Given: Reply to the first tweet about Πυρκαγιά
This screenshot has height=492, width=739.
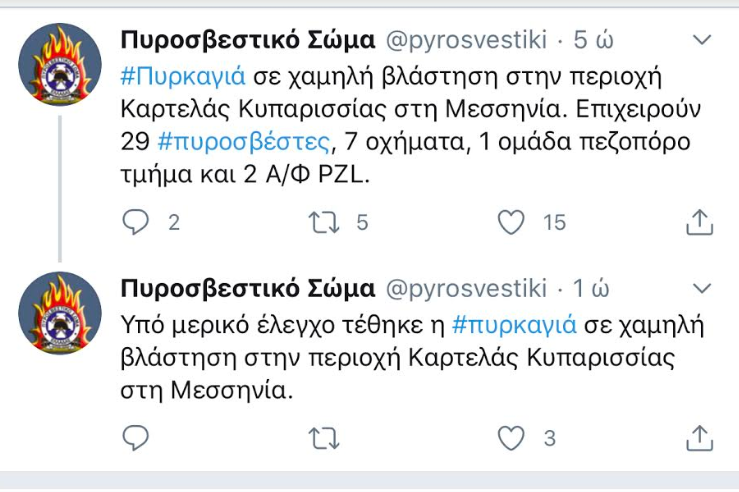Looking at the screenshot, I should [136, 222].
